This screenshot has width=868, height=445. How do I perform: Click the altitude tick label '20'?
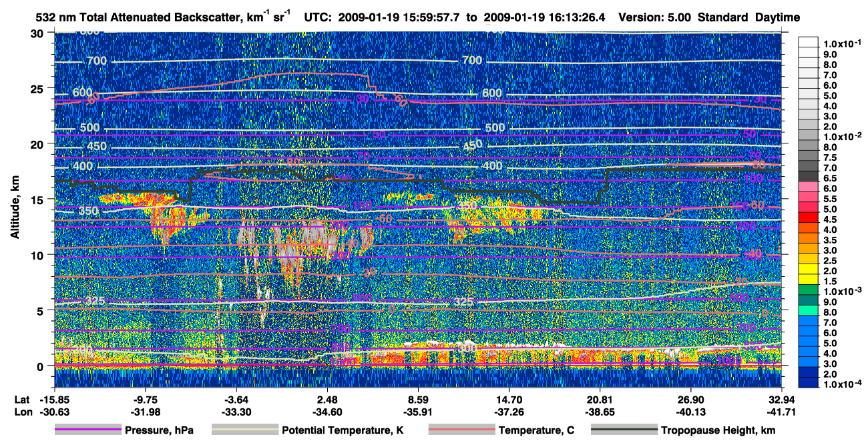[39, 144]
